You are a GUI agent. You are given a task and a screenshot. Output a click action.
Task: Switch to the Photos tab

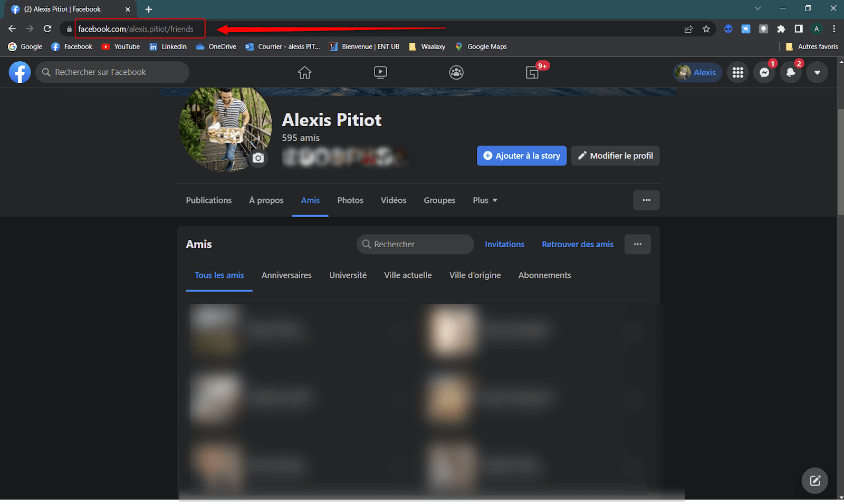coord(350,200)
